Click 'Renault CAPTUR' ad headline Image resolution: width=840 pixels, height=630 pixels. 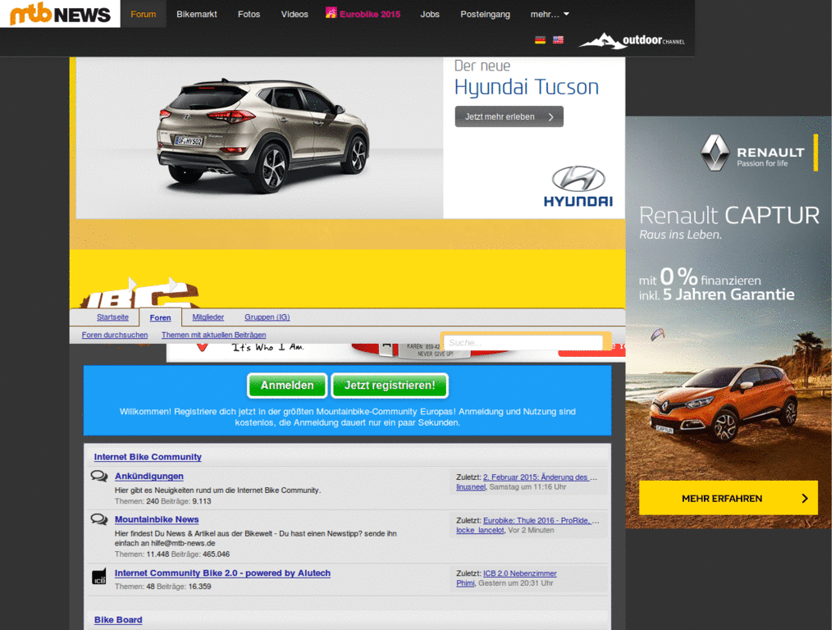click(x=728, y=216)
